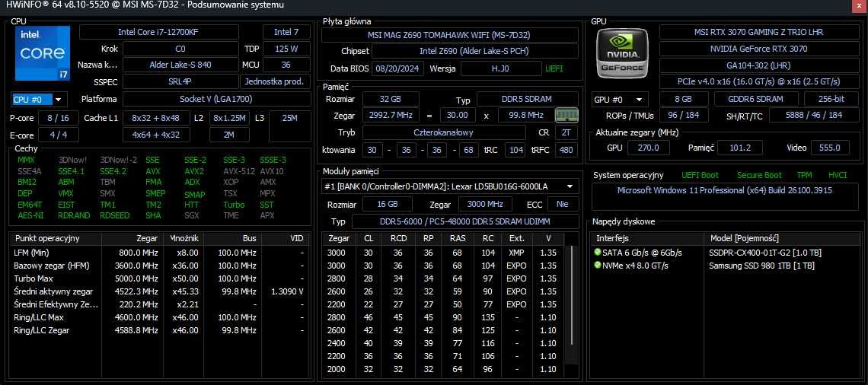The width and height of the screenshot is (868, 385).
Task: Click the ECC Nie field
Action: click(563, 204)
